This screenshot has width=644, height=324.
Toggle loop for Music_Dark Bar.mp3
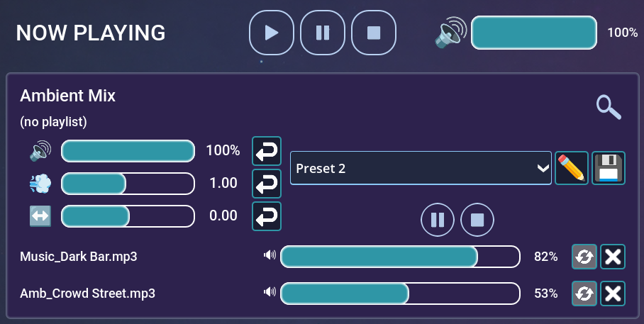click(x=584, y=257)
